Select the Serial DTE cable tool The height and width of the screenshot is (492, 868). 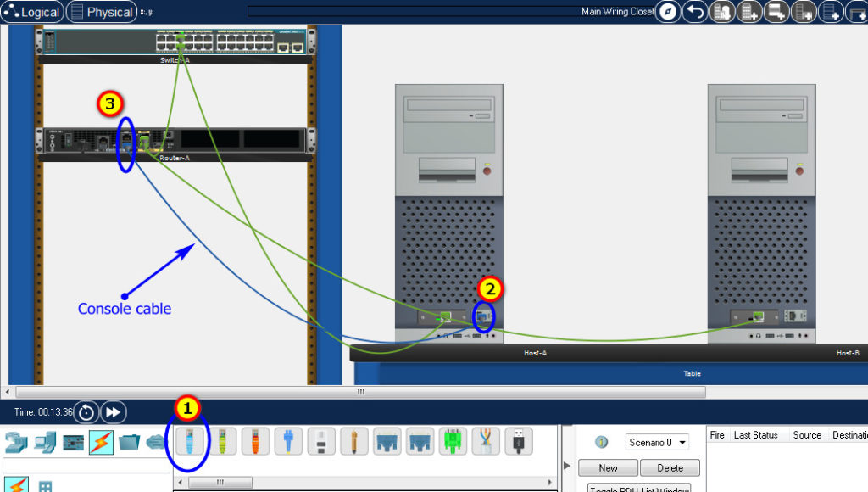pyautogui.click(x=420, y=439)
